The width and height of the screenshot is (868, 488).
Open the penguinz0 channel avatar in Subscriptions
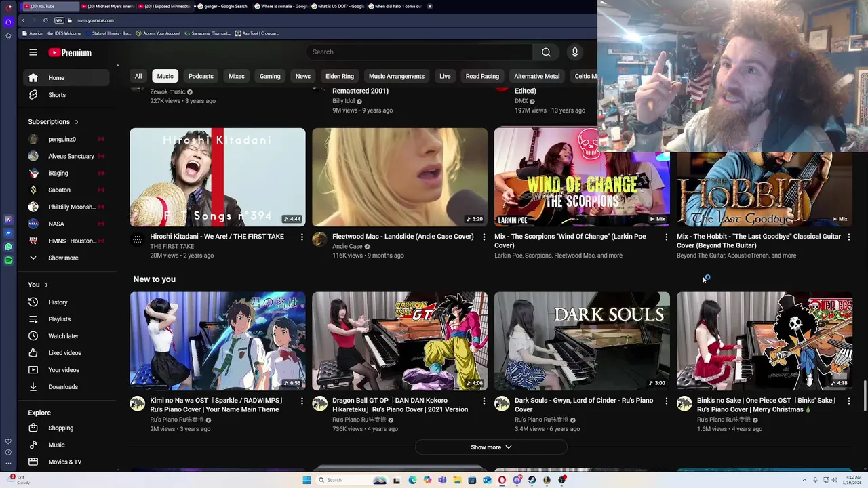coord(33,139)
